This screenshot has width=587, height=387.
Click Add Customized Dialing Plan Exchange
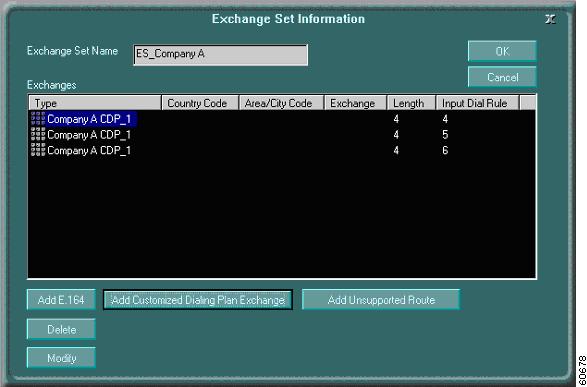198,300
